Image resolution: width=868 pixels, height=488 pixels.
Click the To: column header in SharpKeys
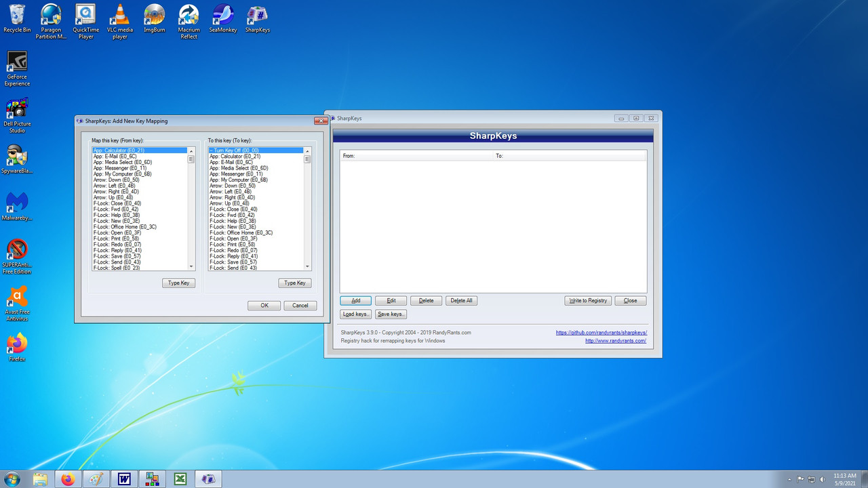(570, 156)
